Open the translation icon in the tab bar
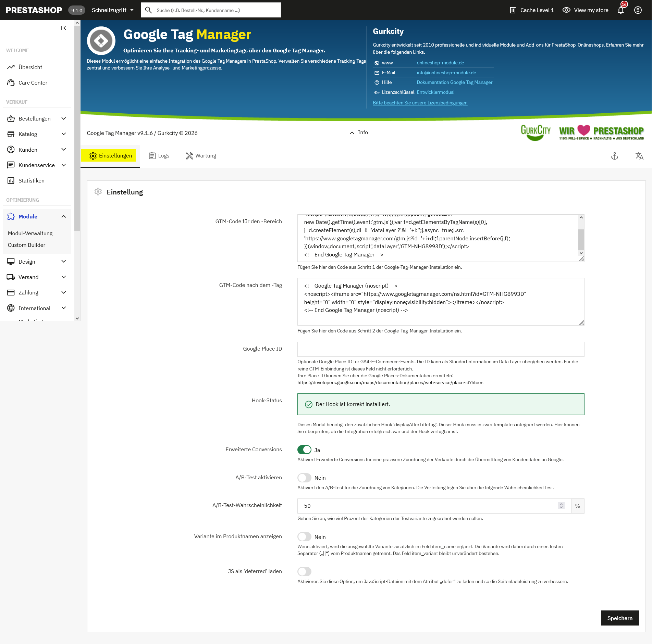Screen dimensions: 652x644 coord(639,156)
